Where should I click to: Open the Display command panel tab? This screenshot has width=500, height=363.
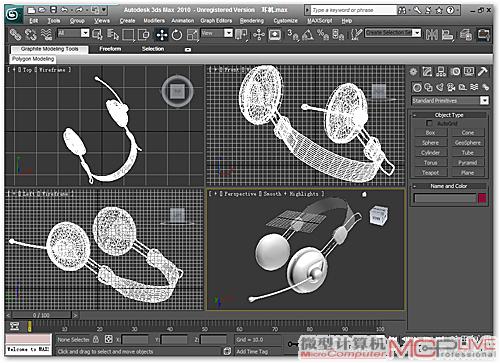pos(469,71)
